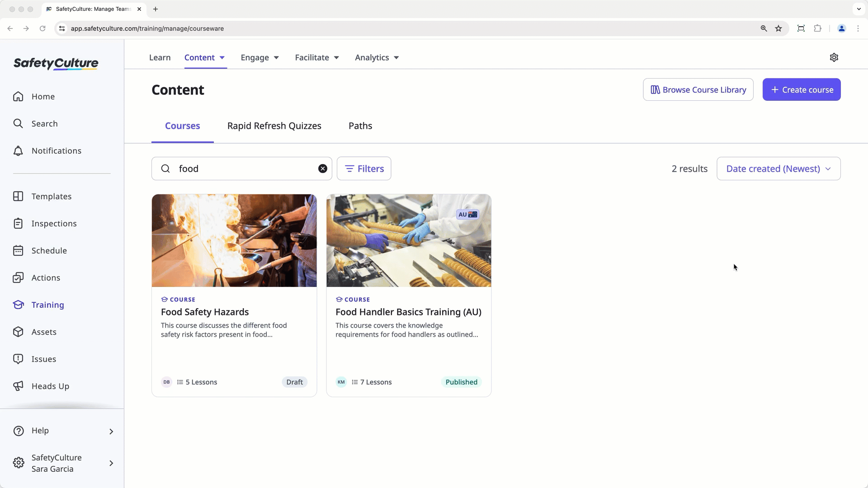868x488 pixels.
Task: Click the SafetyCulture logo
Action: pyautogui.click(x=56, y=63)
